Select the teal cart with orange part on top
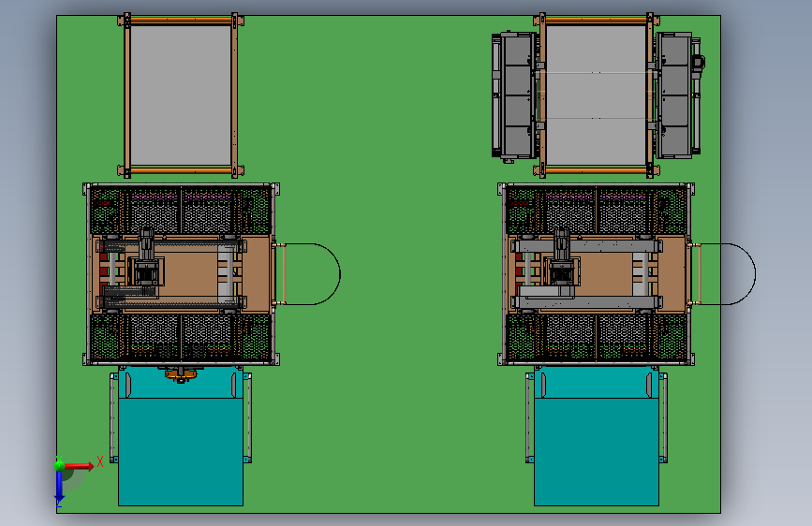This screenshot has height=526, width=812. click(x=181, y=436)
